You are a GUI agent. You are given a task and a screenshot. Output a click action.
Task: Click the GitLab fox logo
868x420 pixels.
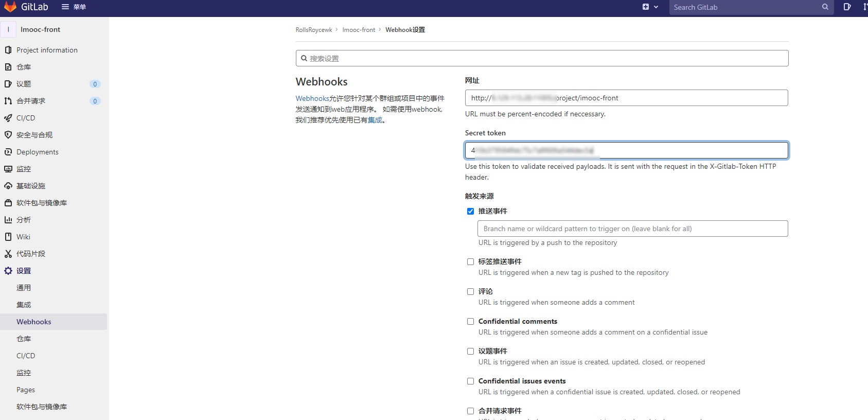[10, 7]
